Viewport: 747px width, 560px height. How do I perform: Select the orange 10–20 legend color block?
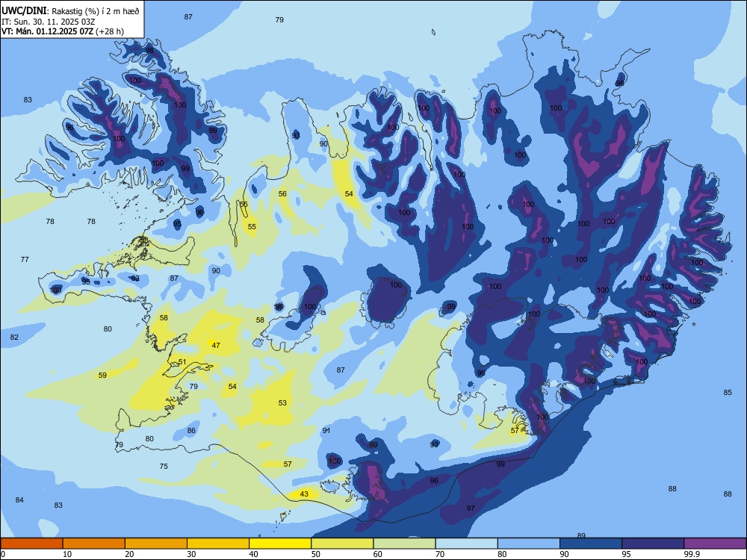(x=94, y=544)
